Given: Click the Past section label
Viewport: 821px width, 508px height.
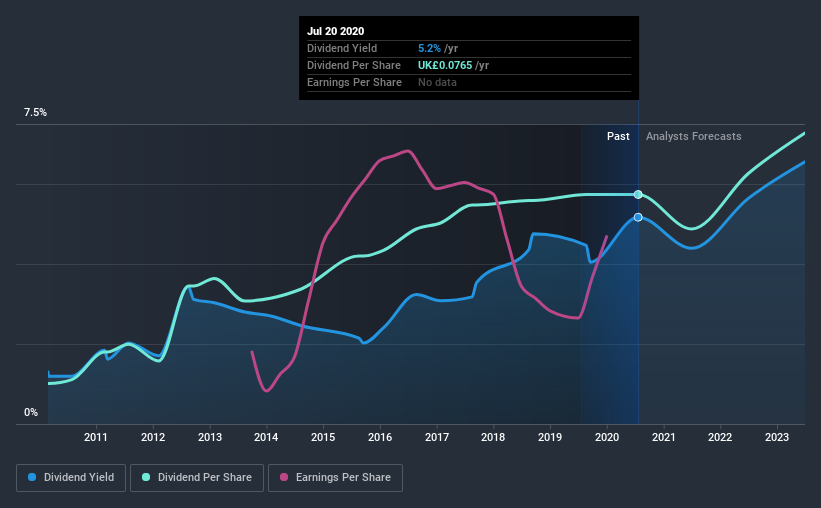Looking at the screenshot, I should coord(618,136).
